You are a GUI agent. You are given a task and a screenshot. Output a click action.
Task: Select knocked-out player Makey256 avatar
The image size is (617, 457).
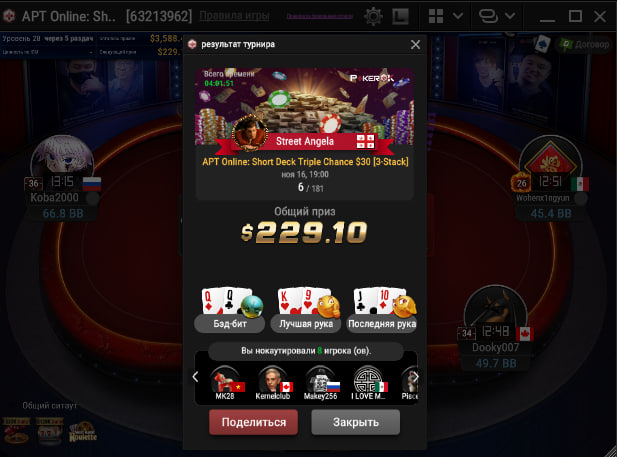pos(320,380)
